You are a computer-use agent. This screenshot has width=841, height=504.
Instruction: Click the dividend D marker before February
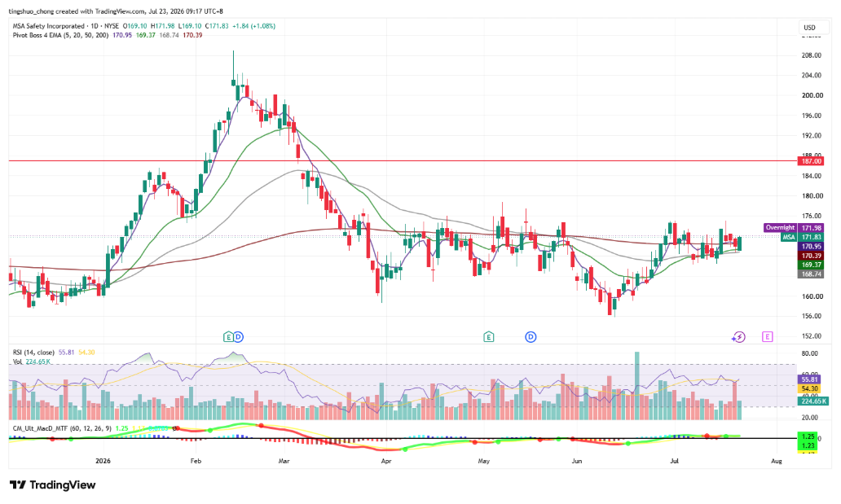coord(238,337)
